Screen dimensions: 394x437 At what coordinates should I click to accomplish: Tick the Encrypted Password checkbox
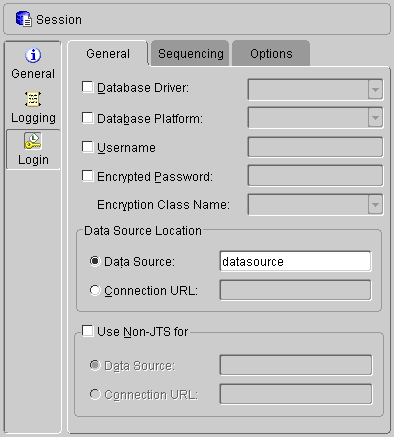tap(88, 176)
